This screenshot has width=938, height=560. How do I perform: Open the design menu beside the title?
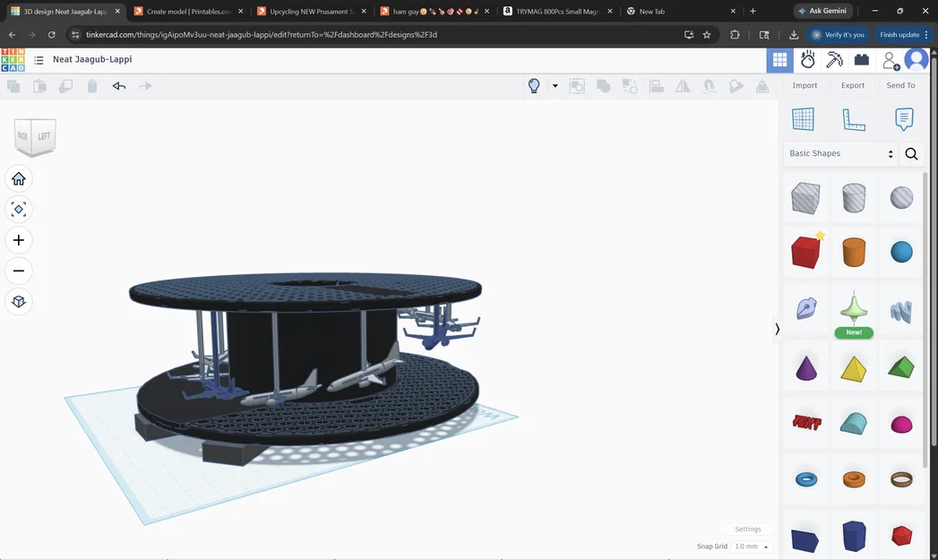click(x=38, y=59)
